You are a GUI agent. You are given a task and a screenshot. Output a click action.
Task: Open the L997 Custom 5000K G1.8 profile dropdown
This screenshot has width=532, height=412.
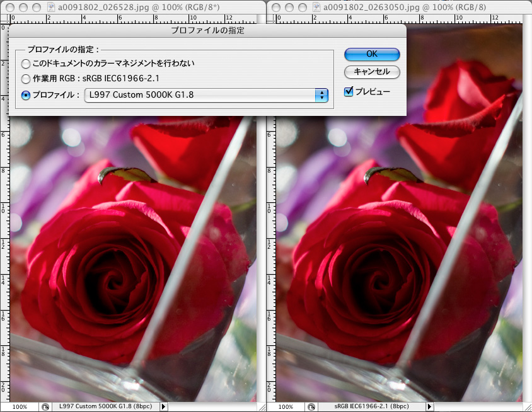tap(206, 95)
